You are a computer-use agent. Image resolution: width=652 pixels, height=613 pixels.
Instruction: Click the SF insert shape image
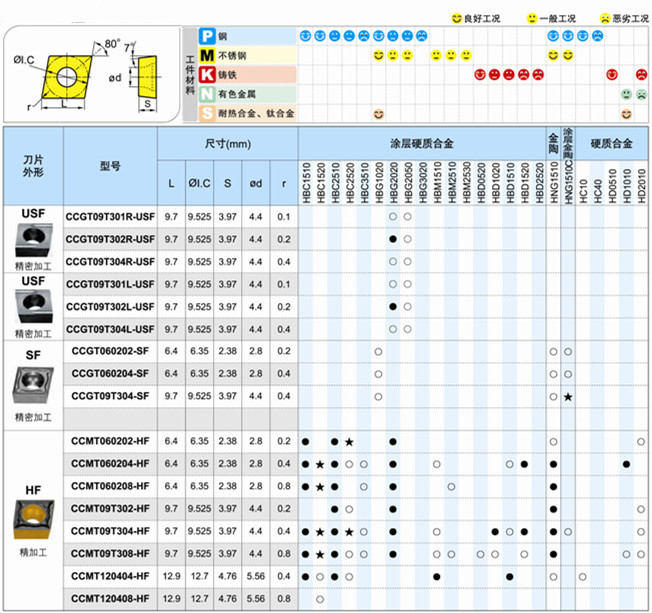(33, 383)
